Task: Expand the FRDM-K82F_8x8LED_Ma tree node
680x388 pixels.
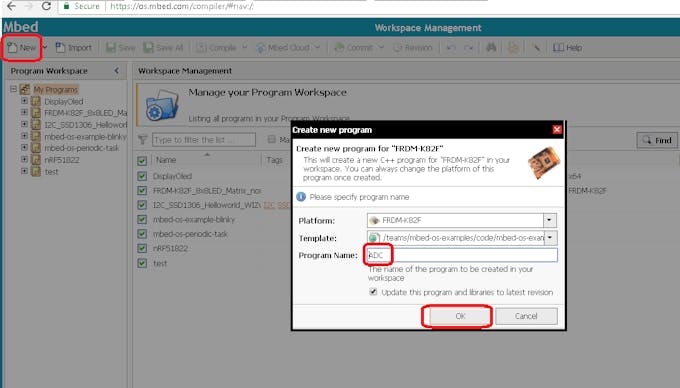Action: coord(24,112)
